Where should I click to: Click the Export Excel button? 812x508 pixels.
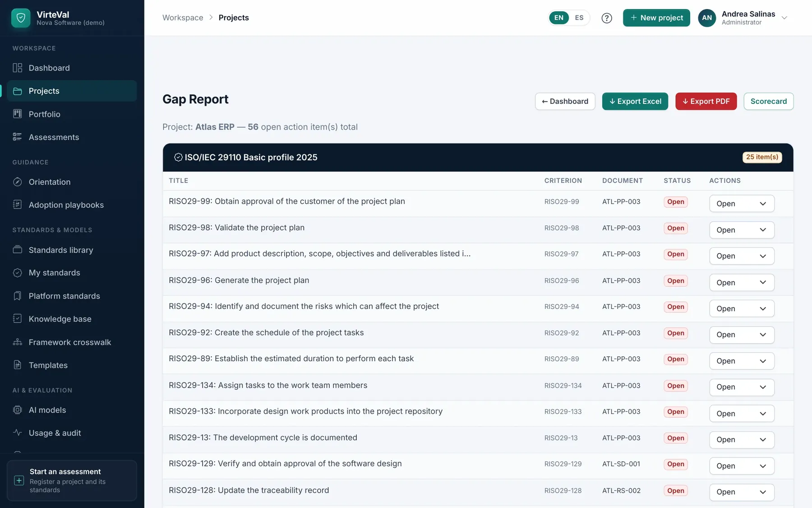pos(635,101)
